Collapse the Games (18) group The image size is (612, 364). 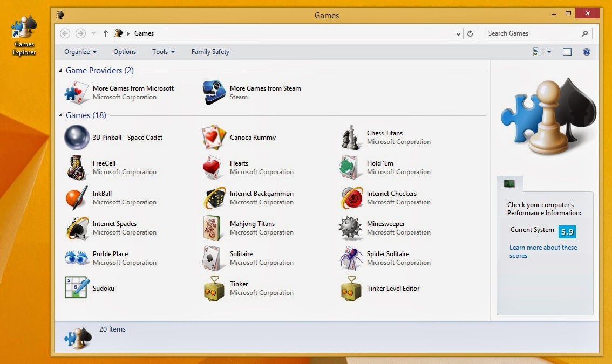tap(60, 115)
